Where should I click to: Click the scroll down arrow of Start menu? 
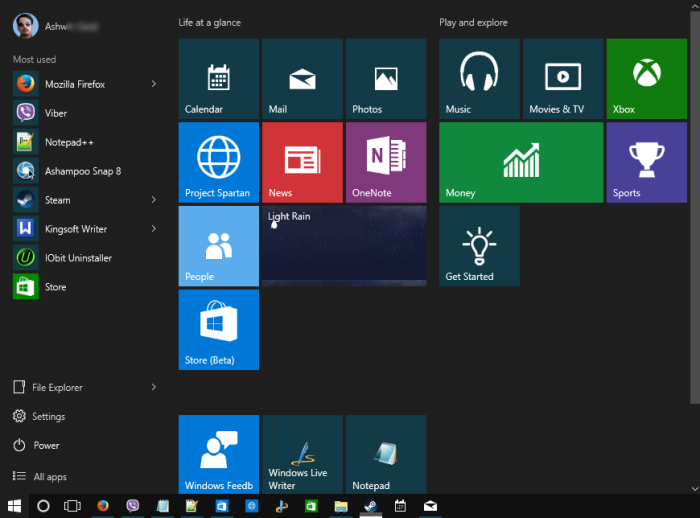click(695, 489)
